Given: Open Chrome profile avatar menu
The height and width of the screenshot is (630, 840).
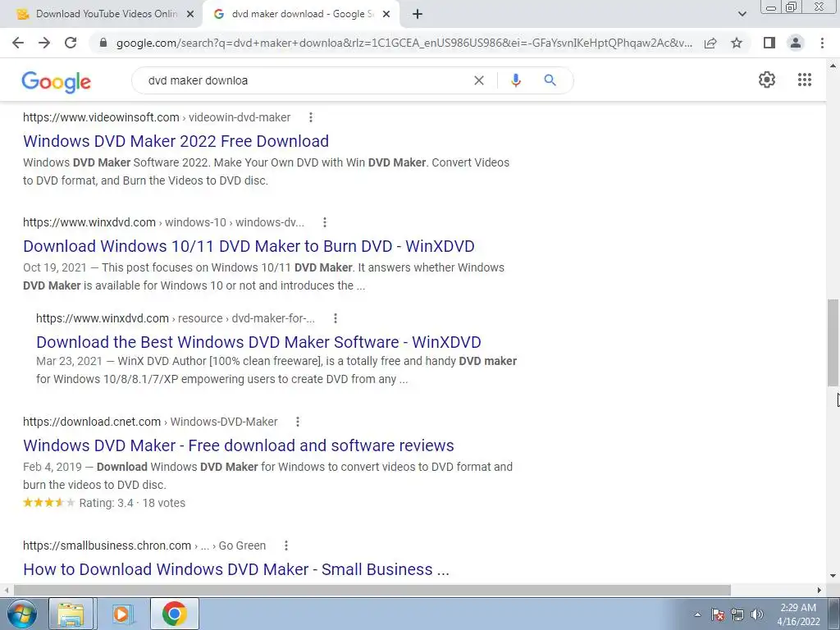Looking at the screenshot, I should pos(796,43).
